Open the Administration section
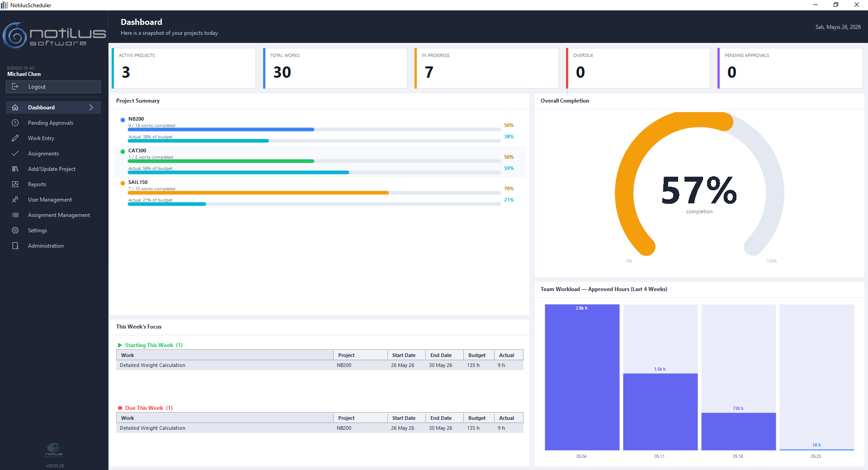The height and width of the screenshot is (470, 868). pyautogui.click(x=53, y=246)
